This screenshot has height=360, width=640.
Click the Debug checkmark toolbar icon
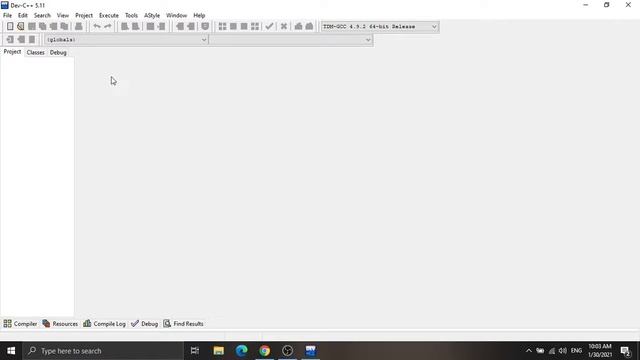click(x=269, y=27)
